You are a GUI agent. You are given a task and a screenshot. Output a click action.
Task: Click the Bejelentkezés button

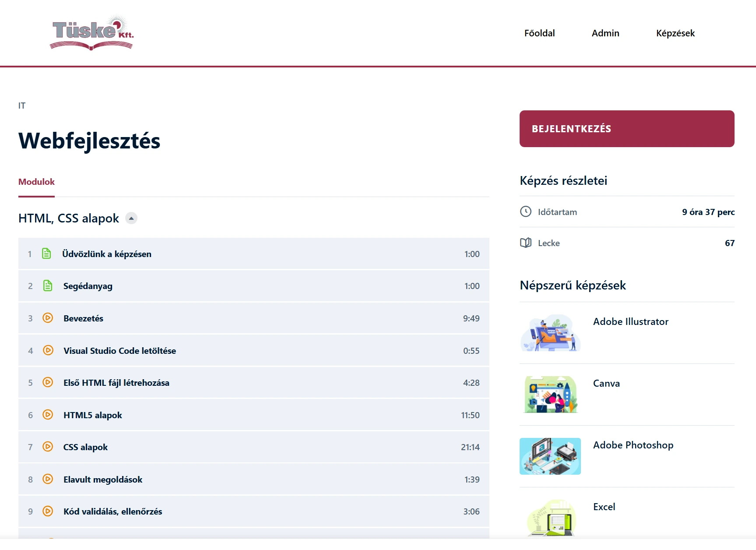pyautogui.click(x=626, y=129)
